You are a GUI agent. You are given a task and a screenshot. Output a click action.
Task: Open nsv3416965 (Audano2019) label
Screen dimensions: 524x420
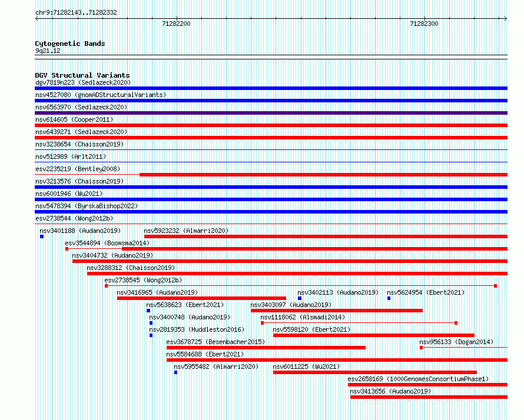point(157,292)
